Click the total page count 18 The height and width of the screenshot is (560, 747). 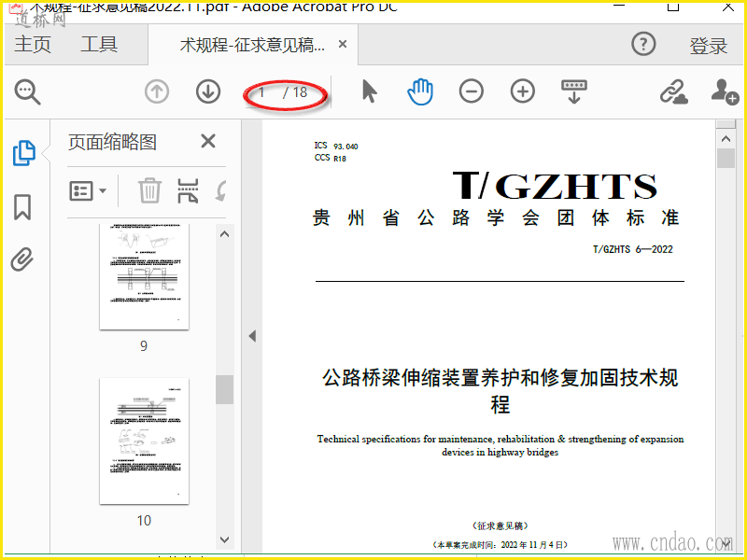click(x=300, y=91)
